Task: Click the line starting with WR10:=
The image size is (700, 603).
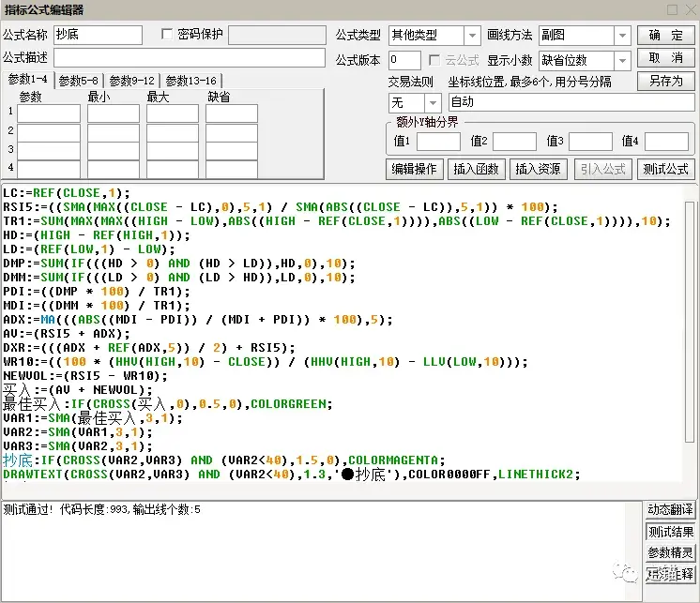Action: point(266,362)
